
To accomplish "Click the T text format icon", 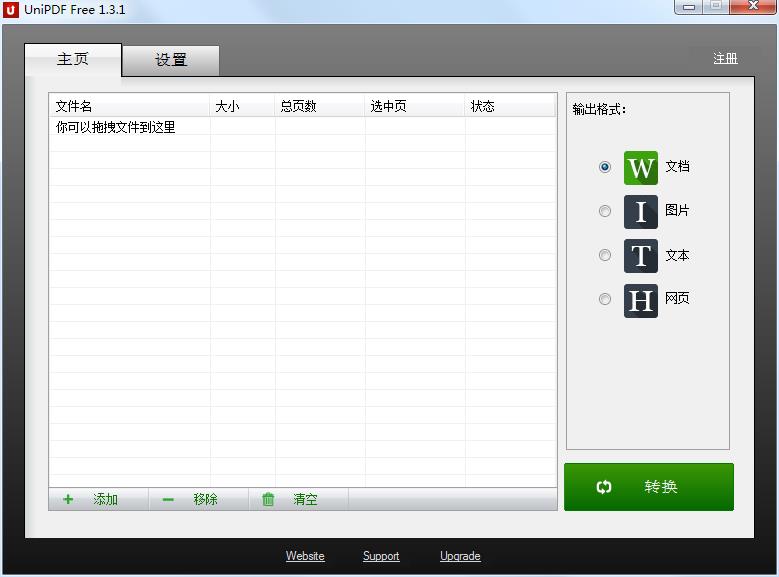I will click(x=640, y=256).
